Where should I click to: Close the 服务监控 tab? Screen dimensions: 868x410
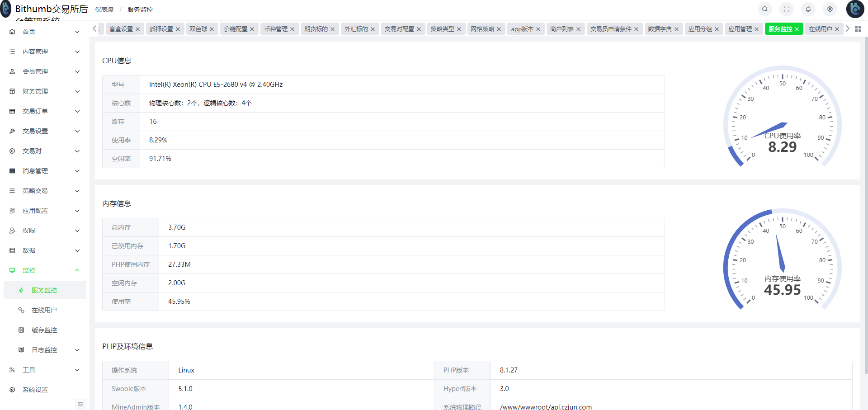(x=797, y=29)
